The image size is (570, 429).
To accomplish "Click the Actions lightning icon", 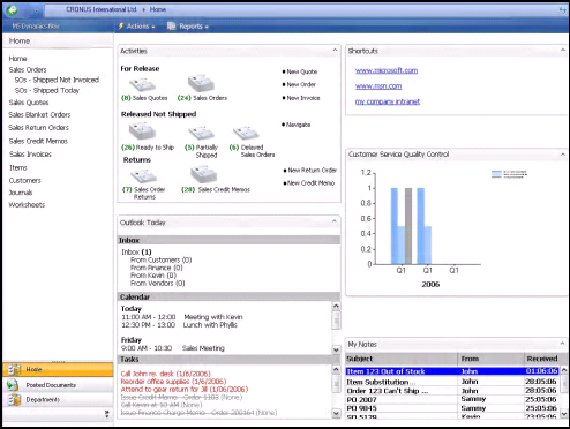I will coord(121,26).
